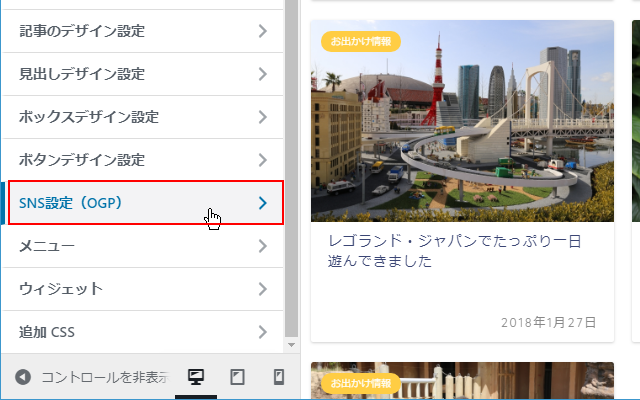The width and height of the screenshot is (640, 400).
Task: Open ボックスデザイン設定 panel
Action: pyautogui.click(x=143, y=117)
